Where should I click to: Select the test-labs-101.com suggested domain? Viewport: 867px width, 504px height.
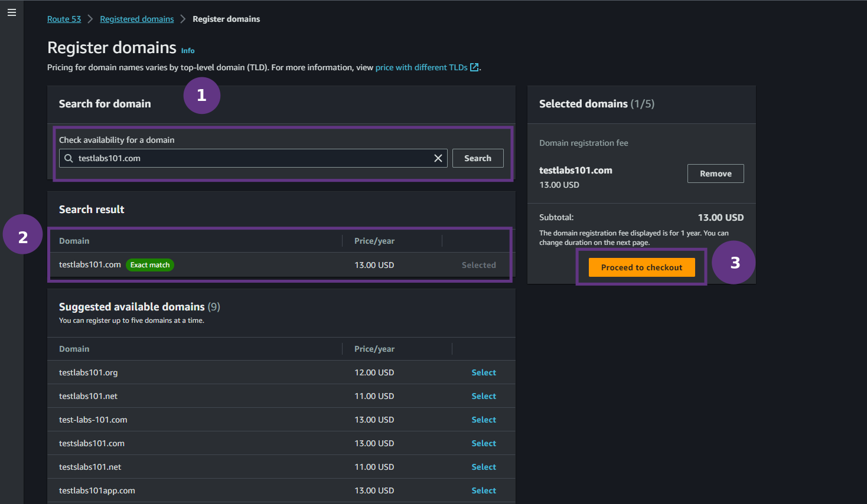(484, 420)
